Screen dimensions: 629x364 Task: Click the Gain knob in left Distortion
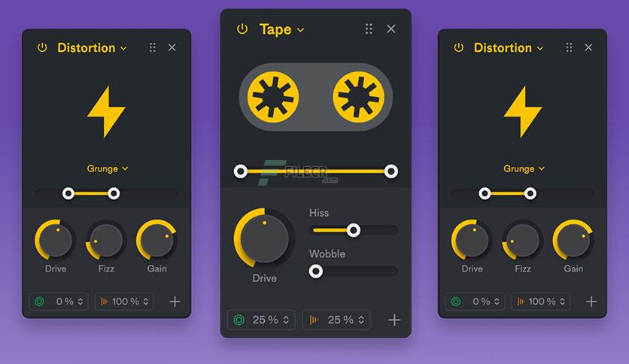156,240
